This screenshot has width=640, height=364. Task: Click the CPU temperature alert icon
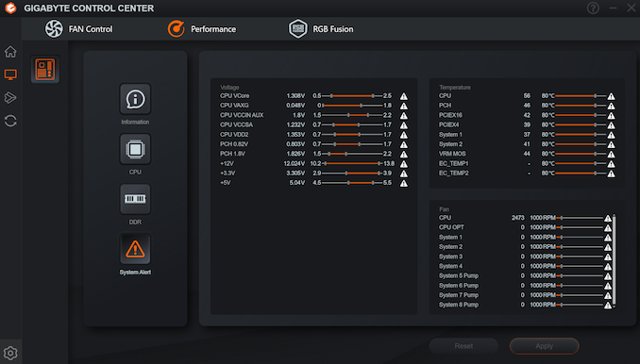click(x=611, y=96)
